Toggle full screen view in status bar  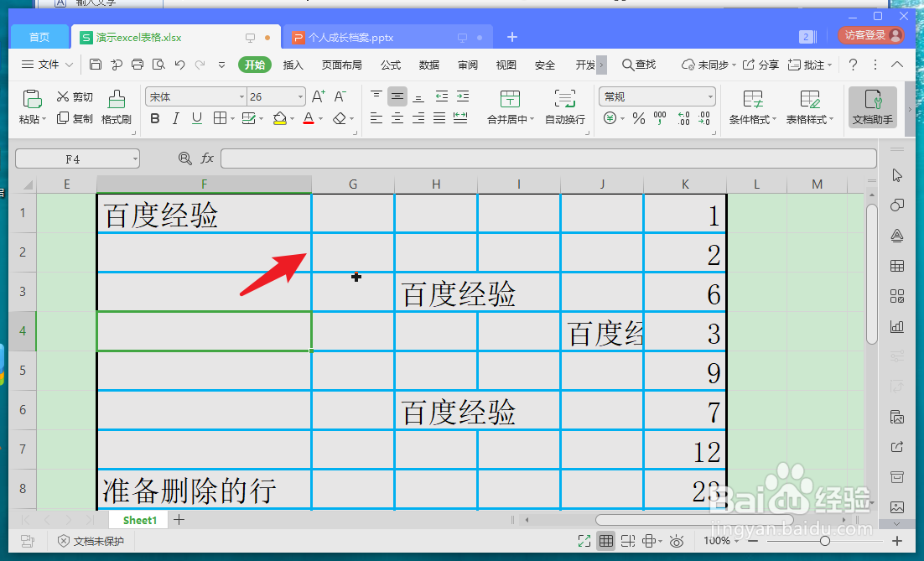(x=584, y=540)
